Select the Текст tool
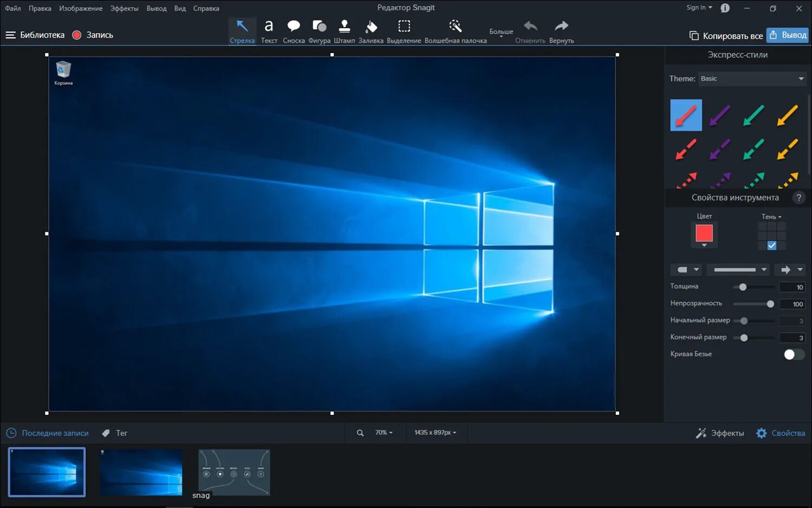 (x=269, y=31)
